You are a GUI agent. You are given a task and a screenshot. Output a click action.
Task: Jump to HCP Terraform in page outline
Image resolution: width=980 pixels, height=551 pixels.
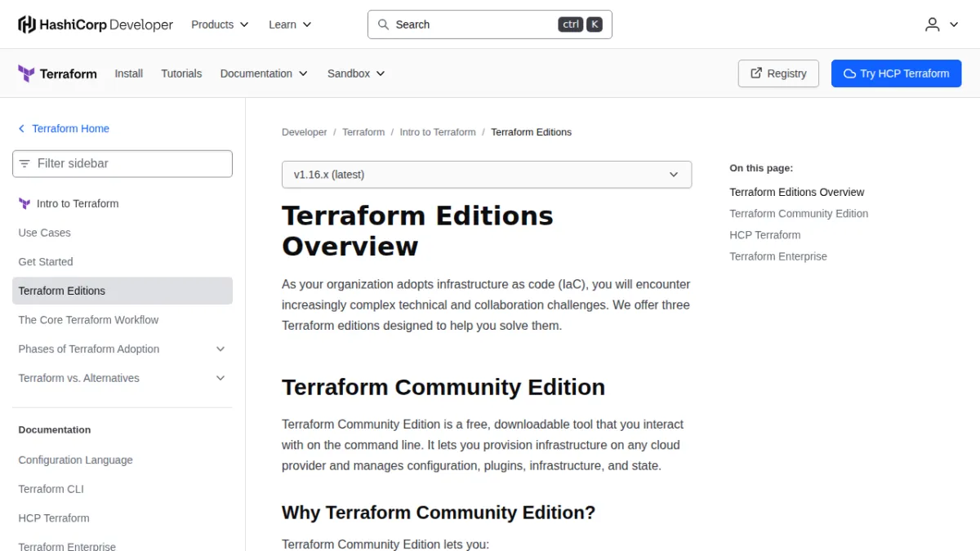765,235
